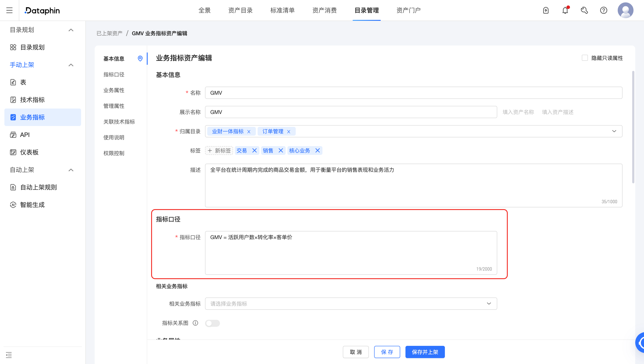Click the 保存并上架 button

(425, 352)
